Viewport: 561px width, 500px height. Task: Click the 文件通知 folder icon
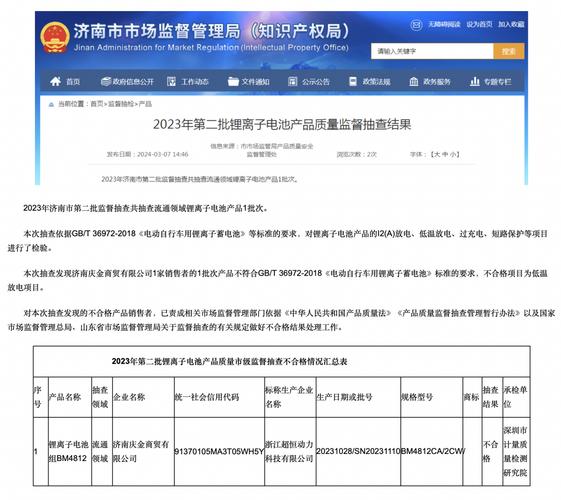(x=233, y=82)
